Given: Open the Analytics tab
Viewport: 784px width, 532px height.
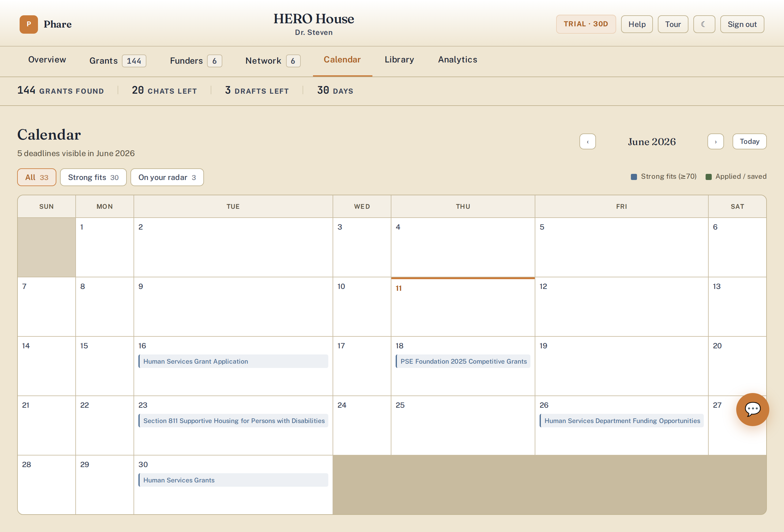Looking at the screenshot, I should [x=458, y=60].
